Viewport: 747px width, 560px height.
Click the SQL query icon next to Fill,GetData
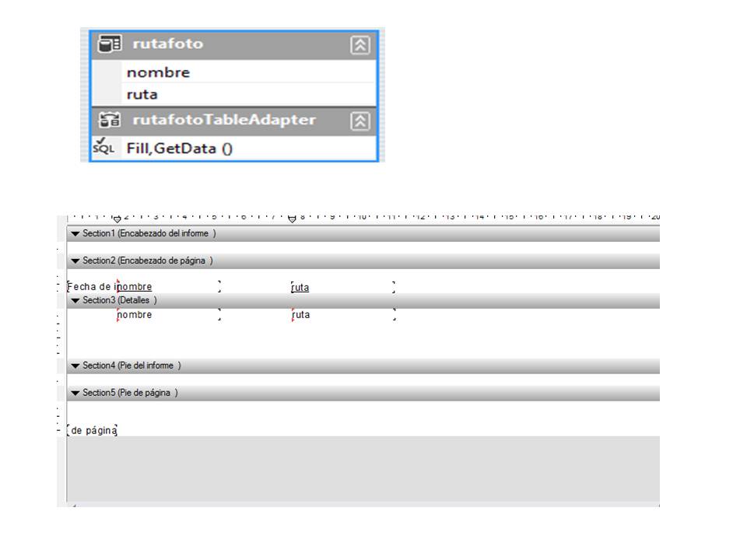click(x=103, y=147)
